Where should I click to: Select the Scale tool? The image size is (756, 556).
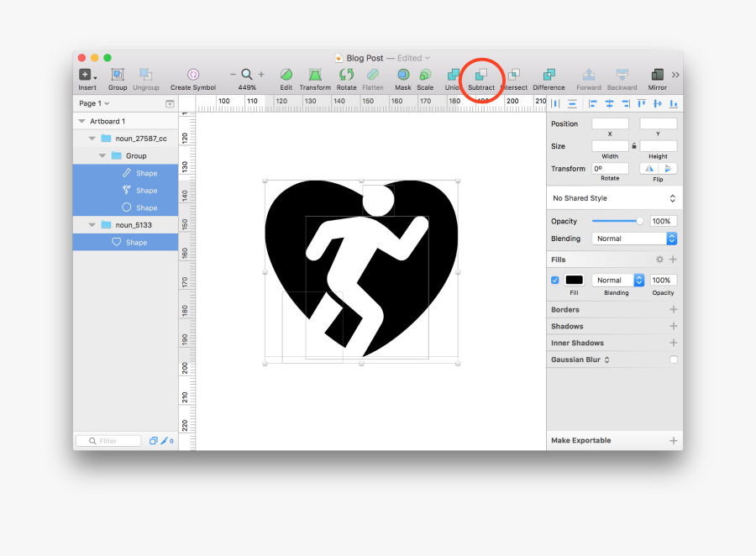425,77
